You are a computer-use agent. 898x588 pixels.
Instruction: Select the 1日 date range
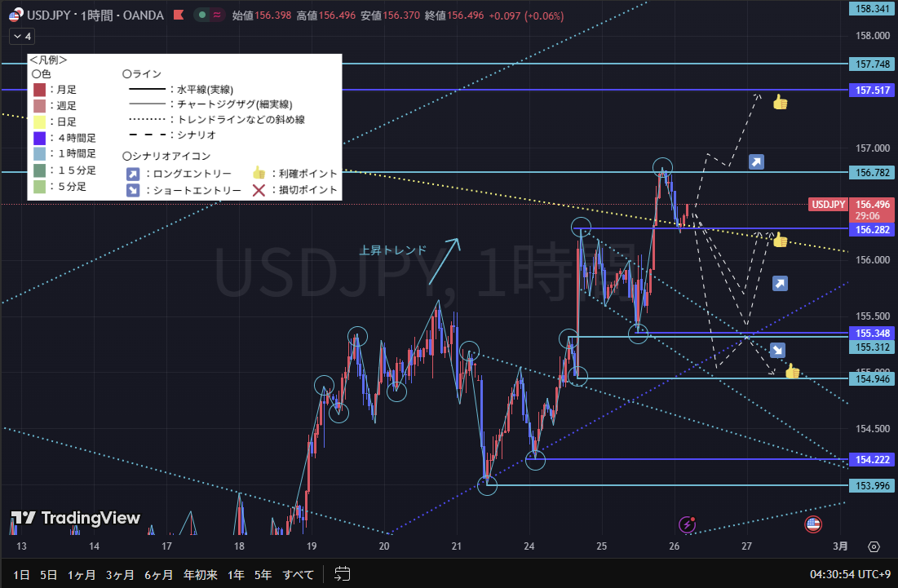click(22, 575)
